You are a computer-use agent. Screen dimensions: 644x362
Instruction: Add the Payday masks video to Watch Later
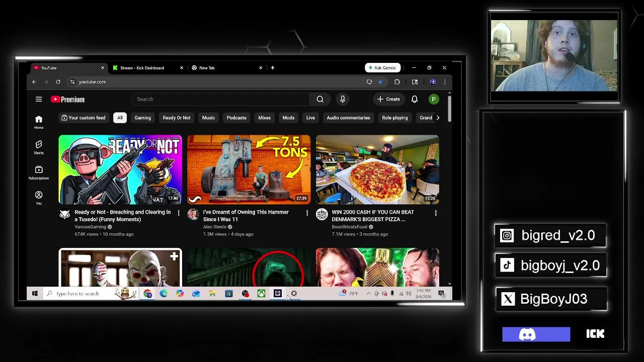pyautogui.click(x=174, y=257)
